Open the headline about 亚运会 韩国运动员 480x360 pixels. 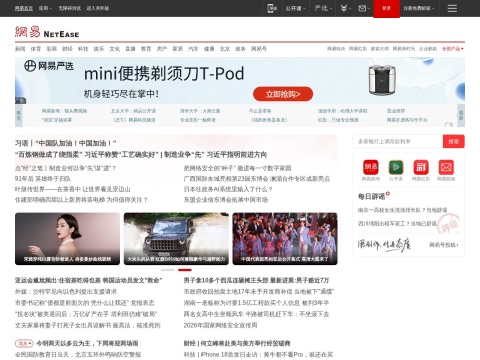[88, 280]
